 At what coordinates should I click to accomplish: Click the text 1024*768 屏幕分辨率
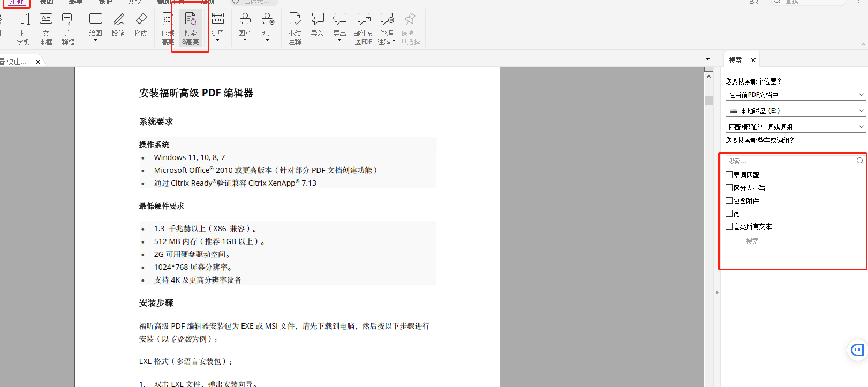[x=193, y=267]
